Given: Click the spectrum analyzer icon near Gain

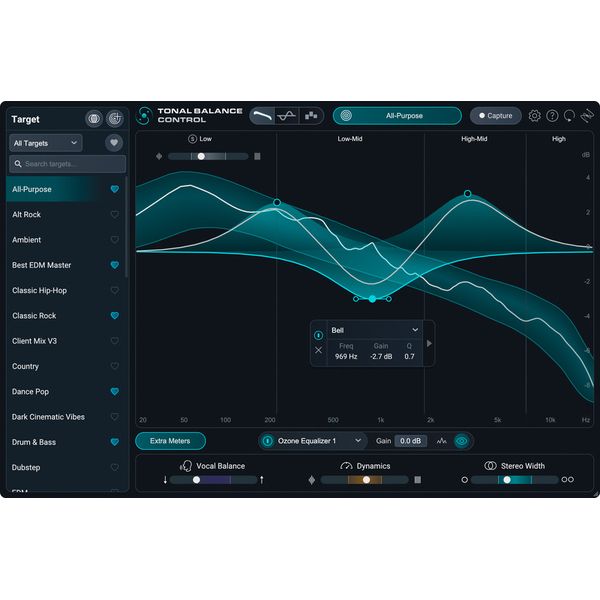Looking at the screenshot, I should [442, 441].
